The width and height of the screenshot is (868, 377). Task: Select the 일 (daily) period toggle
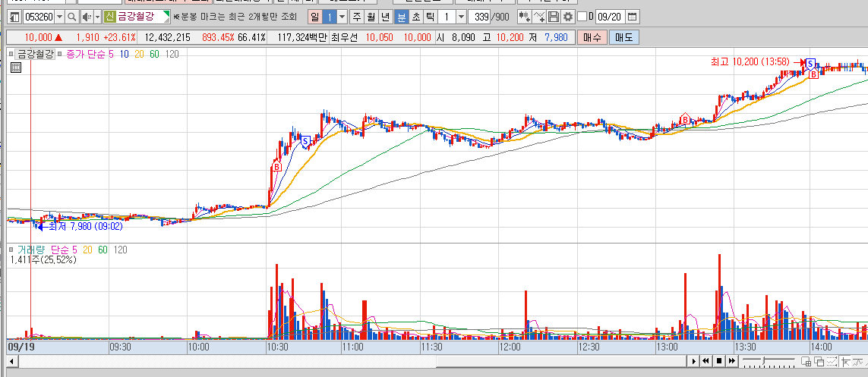click(315, 17)
